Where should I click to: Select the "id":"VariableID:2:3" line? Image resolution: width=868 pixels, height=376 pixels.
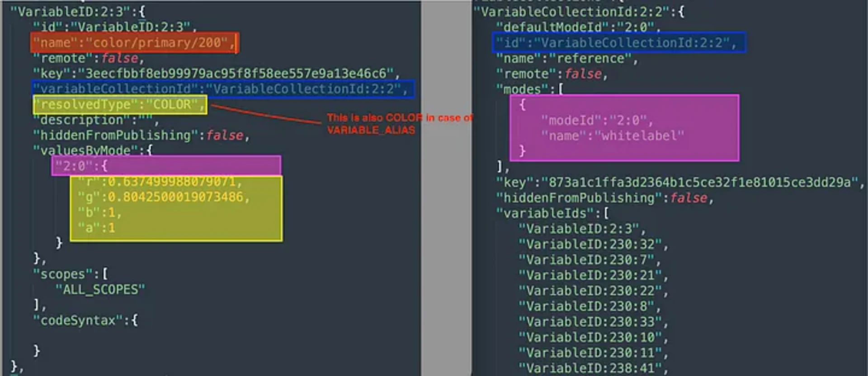coord(115,27)
